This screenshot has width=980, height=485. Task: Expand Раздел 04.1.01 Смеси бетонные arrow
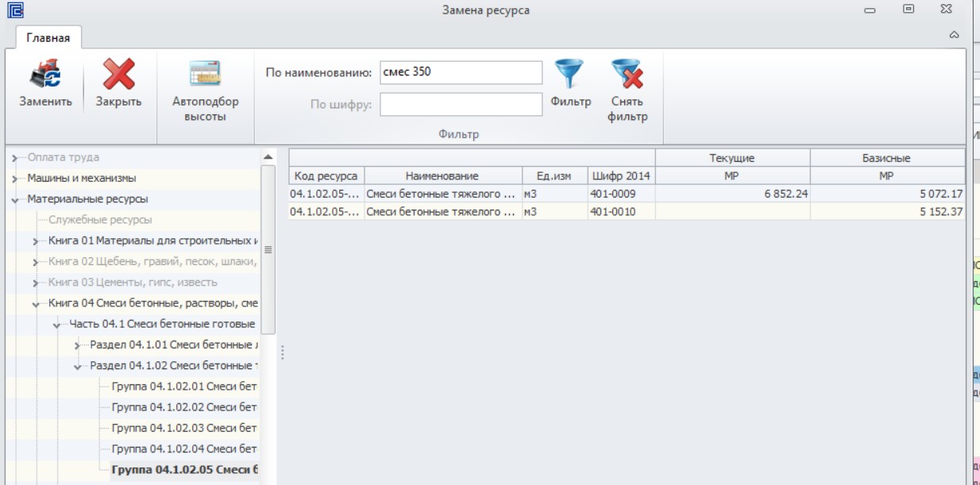[x=77, y=345]
